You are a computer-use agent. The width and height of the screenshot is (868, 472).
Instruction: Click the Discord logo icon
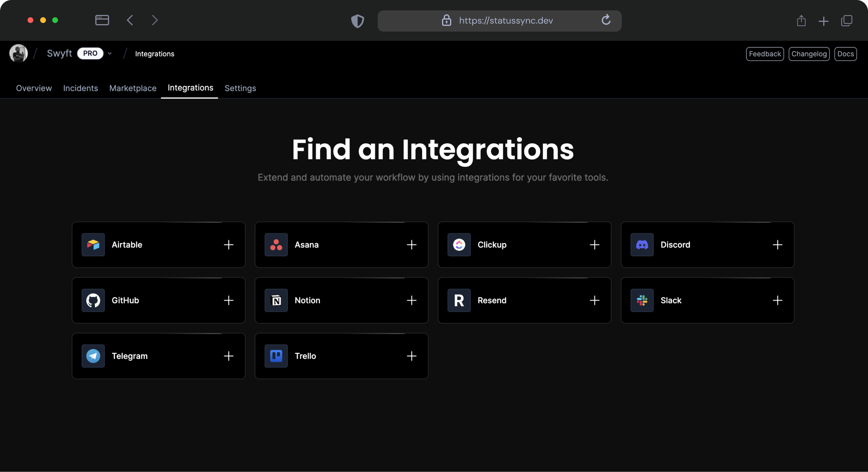(x=642, y=244)
